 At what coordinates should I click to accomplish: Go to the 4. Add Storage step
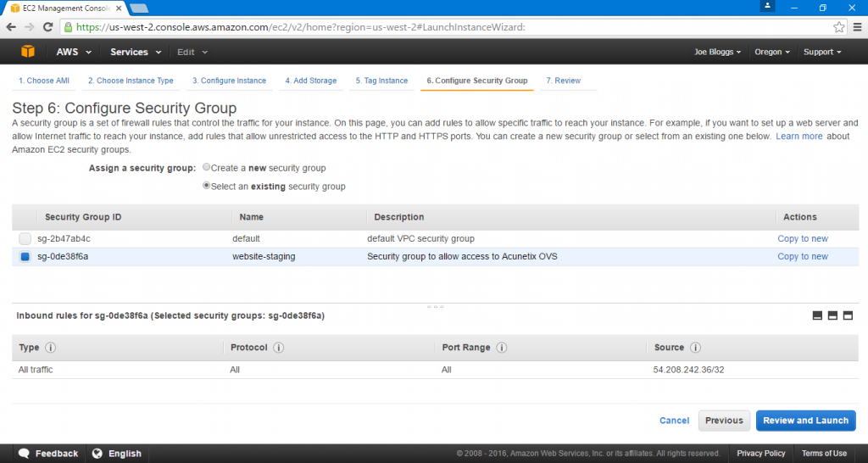[x=310, y=81]
